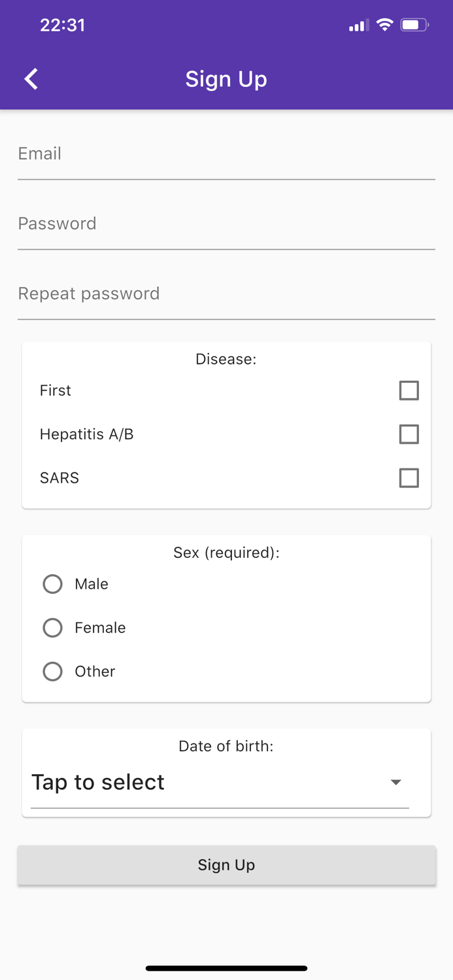Enable the Hepatitis A/B checkbox
Screen dimensions: 453x980
tap(409, 434)
